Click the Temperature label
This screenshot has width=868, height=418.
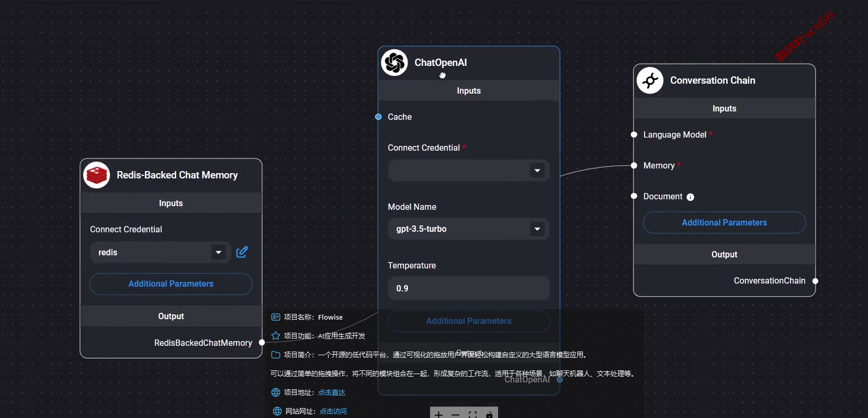click(412, 266)
